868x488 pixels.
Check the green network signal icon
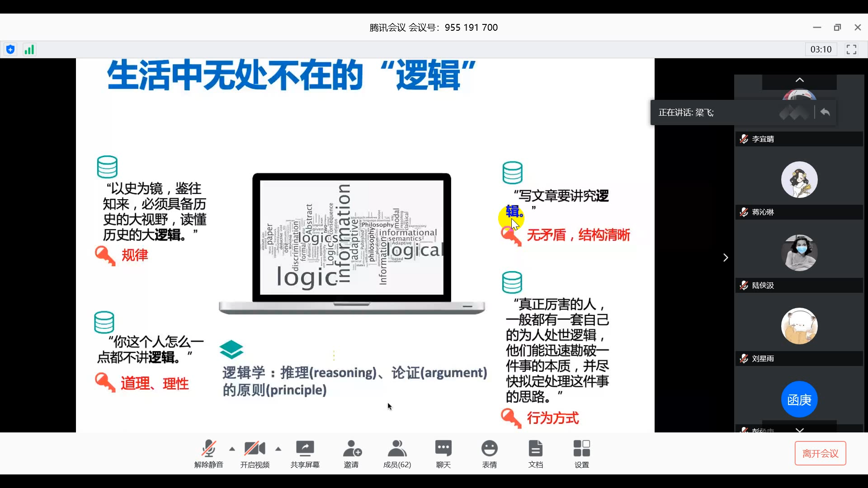tap(29, 50)
